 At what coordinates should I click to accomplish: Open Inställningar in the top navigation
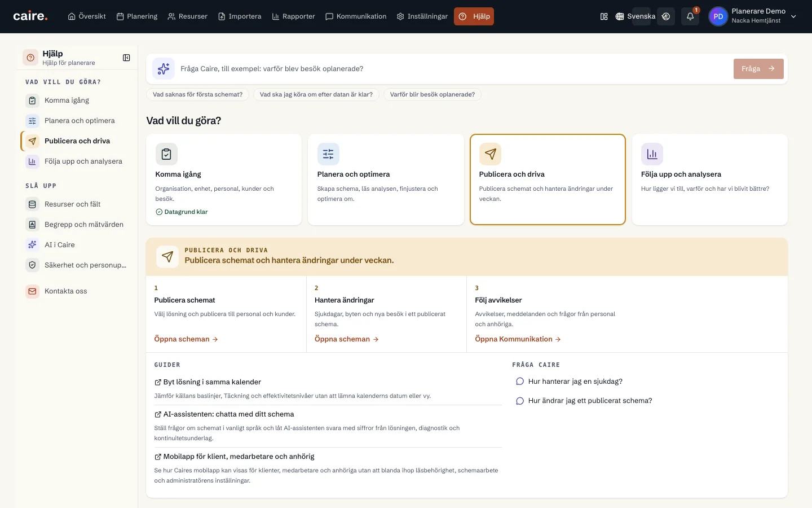[422, 16]
